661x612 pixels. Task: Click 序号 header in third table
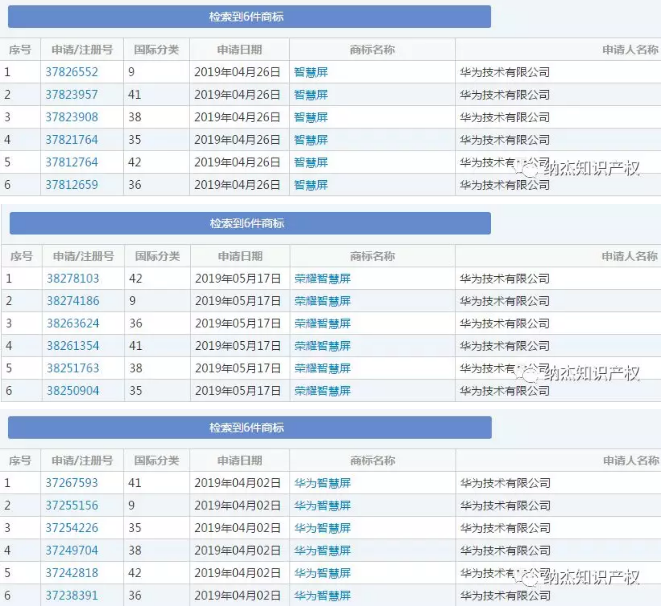tap(20, 461)
